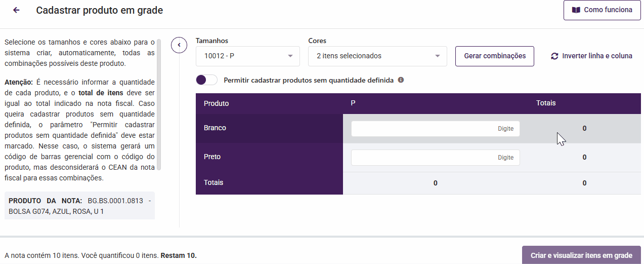Select the Branco row header

click(215, 128)
